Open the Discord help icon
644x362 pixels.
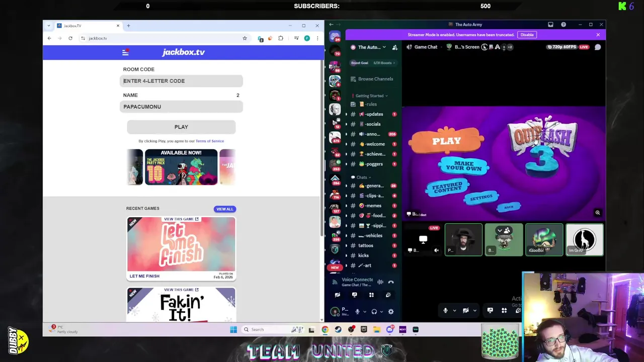point(563,25)
